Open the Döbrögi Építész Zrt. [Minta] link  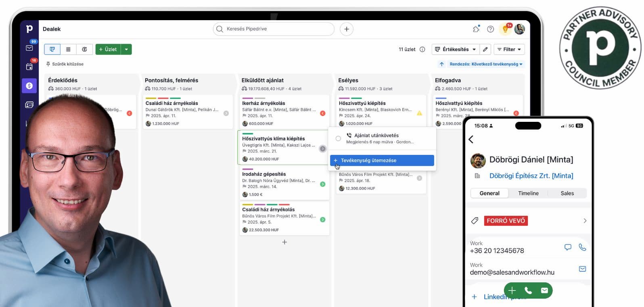[x=531, y=175]
